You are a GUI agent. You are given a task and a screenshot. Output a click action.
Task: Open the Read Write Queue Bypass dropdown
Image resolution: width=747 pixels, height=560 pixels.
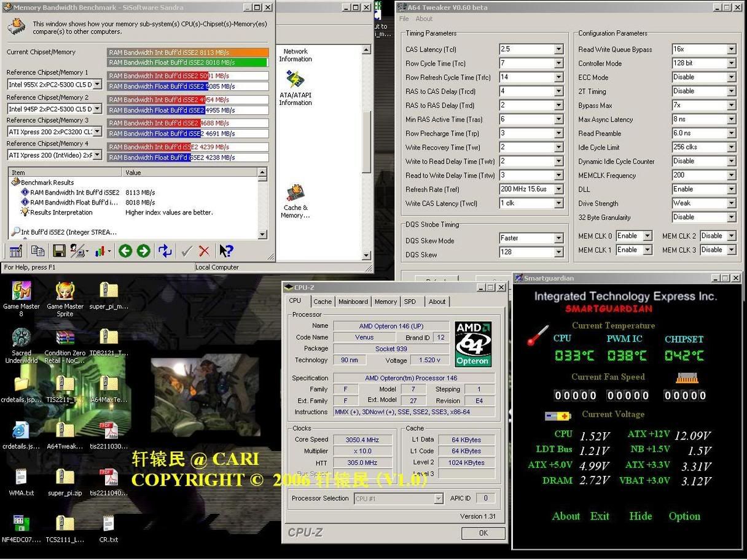(731, 49)
